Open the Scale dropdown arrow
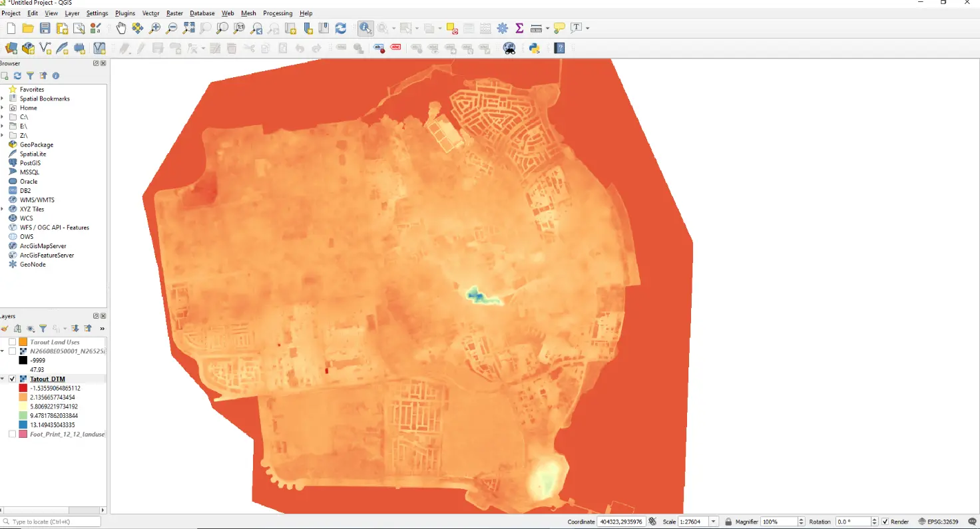Screen dimensions: 980x529 tap(714, 522)
